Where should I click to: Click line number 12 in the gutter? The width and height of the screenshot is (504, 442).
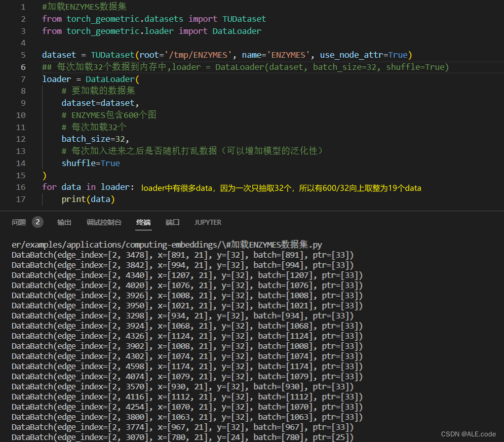21,139
